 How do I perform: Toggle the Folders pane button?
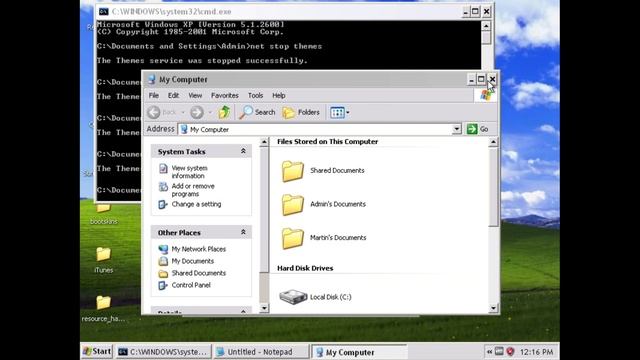(301, 112)
